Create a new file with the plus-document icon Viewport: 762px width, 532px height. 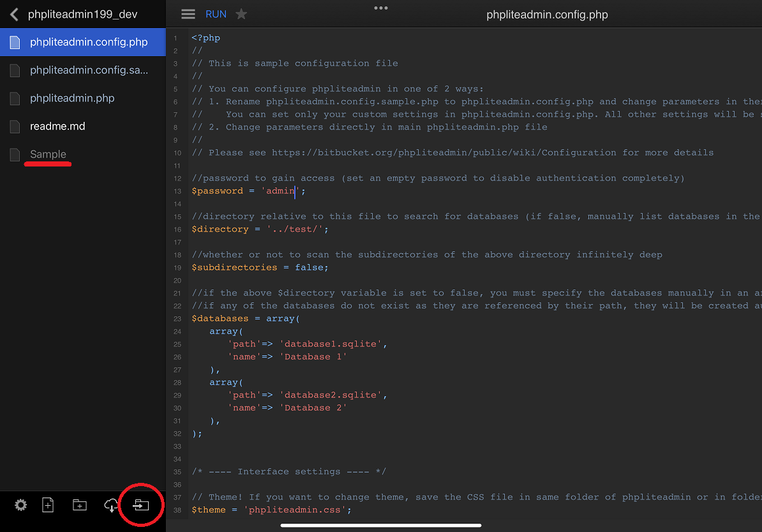tap(48, 505)
